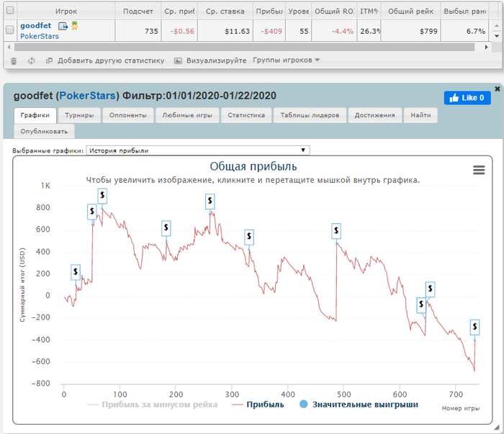Open the История прибыли chart selector
Viewport: 504px width, 434px height.
click(x=198, y=150)
